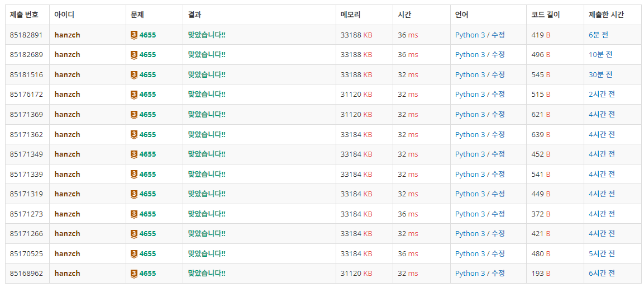Click submission number 85182891
This screenshot has height=287, width=644.
pos(26,35)
